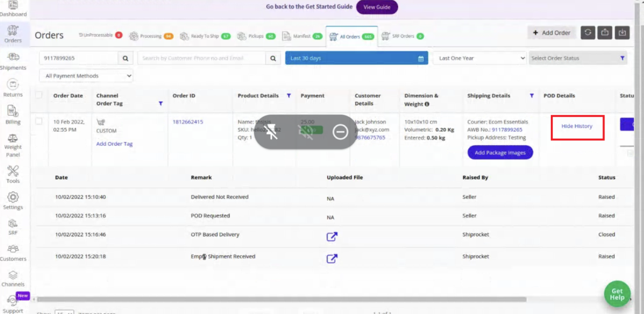Click filter icon on Channel Order Tag column
This screenshot has height=314, width=644.
tap(160, 104)
